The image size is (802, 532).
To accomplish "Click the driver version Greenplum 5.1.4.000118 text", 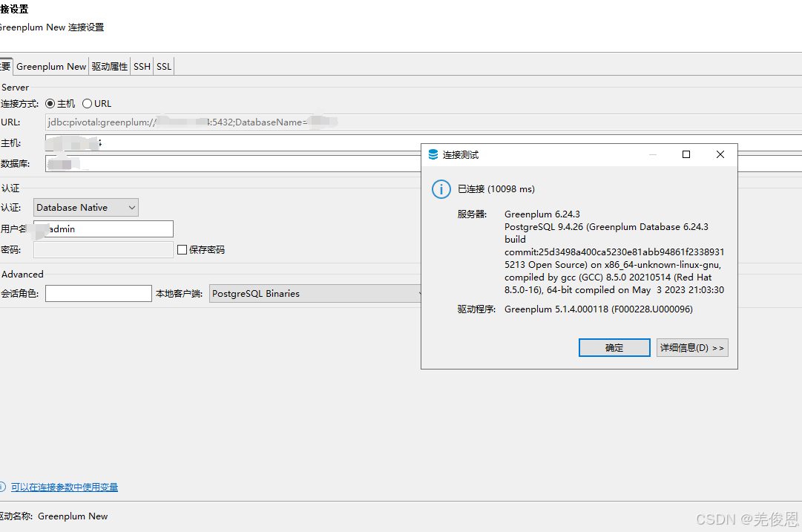I will coord(599,309).
